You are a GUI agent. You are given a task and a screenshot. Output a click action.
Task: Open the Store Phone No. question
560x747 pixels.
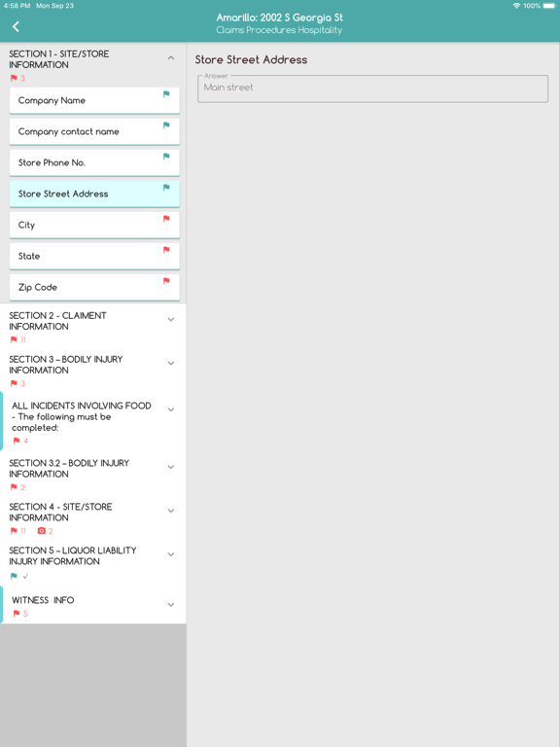94,163
